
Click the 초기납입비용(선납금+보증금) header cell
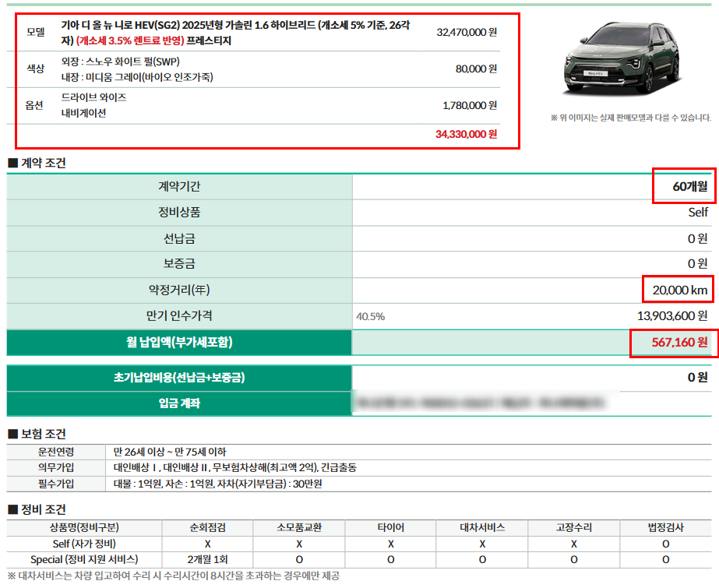[179, 378]
